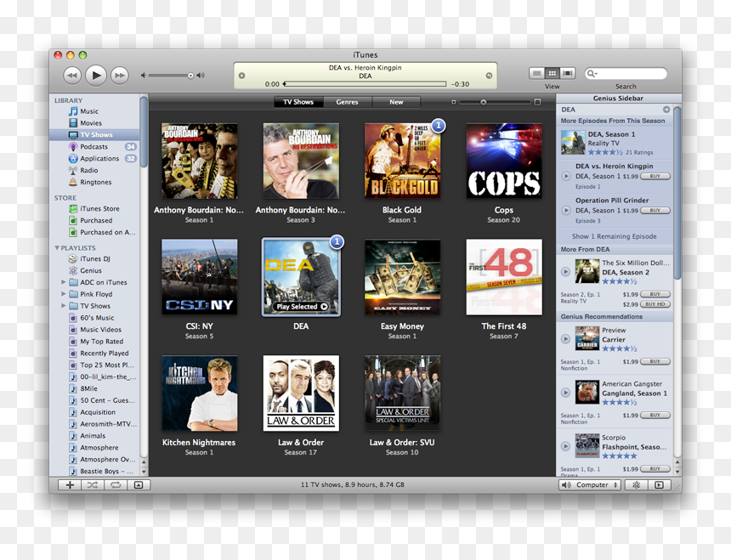Toggle shuffle at the bottom bar
The image size is (731, 560).
pos(93,485)
